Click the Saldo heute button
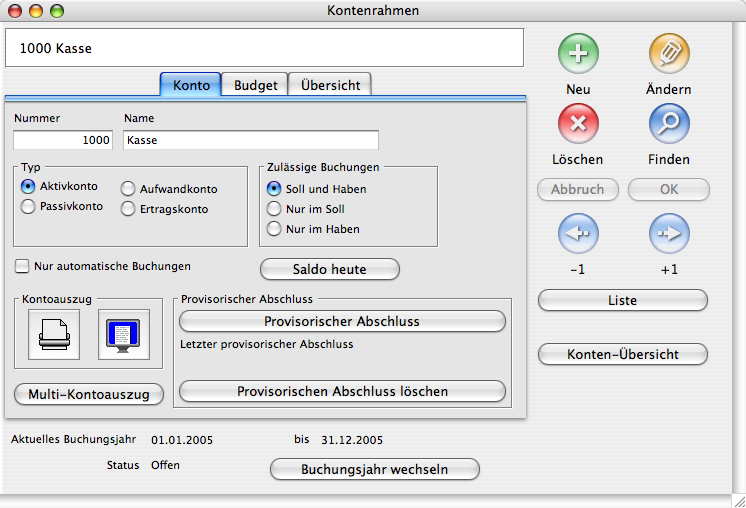The width and height of the screenshot is (746, 508). coord(329,270)
